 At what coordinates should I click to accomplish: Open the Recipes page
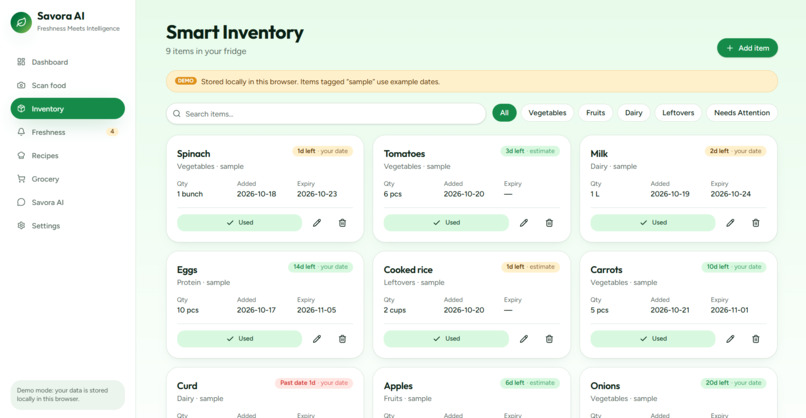[67, 155]
